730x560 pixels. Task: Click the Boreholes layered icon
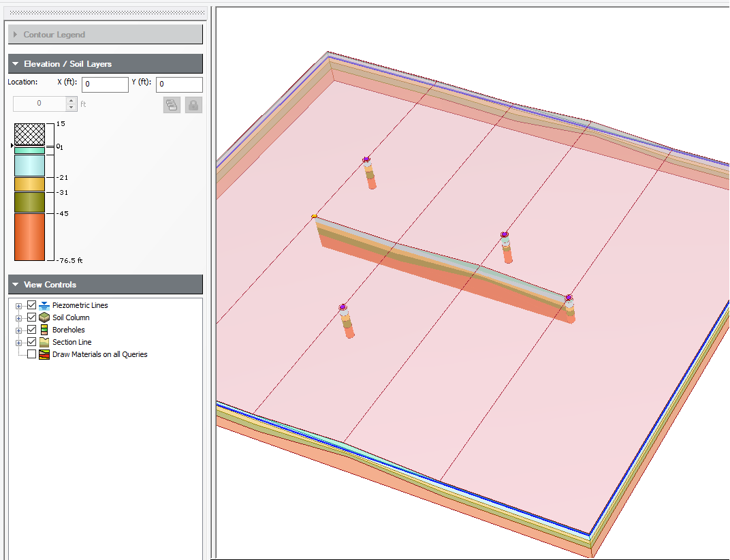click(x=43, y=330)
